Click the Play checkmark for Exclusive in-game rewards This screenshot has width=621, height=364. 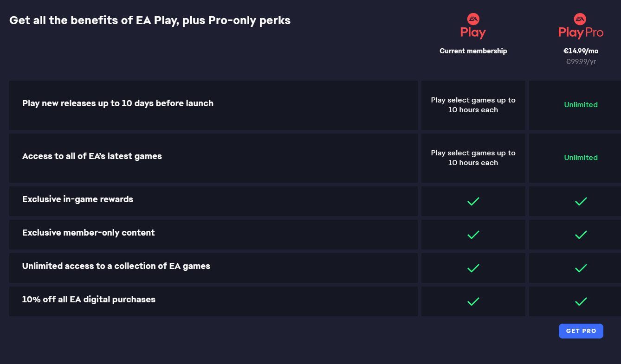(x=473, y=201)
